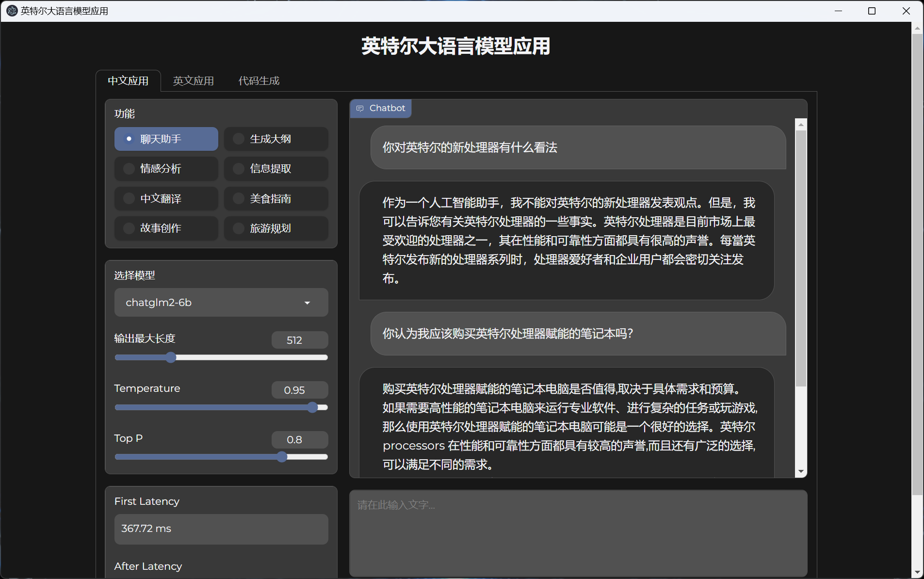Click the dropdown arrow next to chatglm2-6b
This screenshot has width=924, height=579.
[x=308, y=302]
